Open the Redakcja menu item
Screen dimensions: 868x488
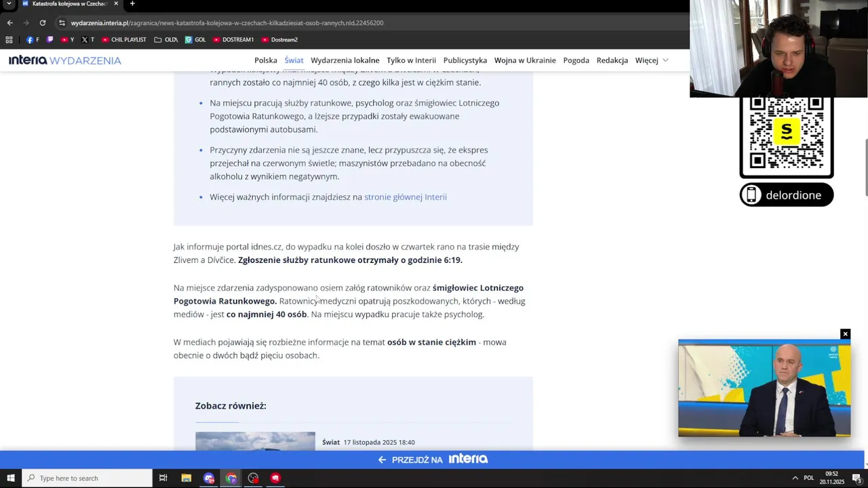(x=612, y=60)
